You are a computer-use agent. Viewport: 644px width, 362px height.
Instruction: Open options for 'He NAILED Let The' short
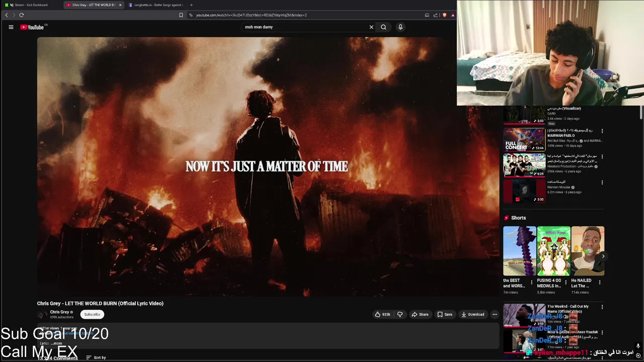pos(599,282)
